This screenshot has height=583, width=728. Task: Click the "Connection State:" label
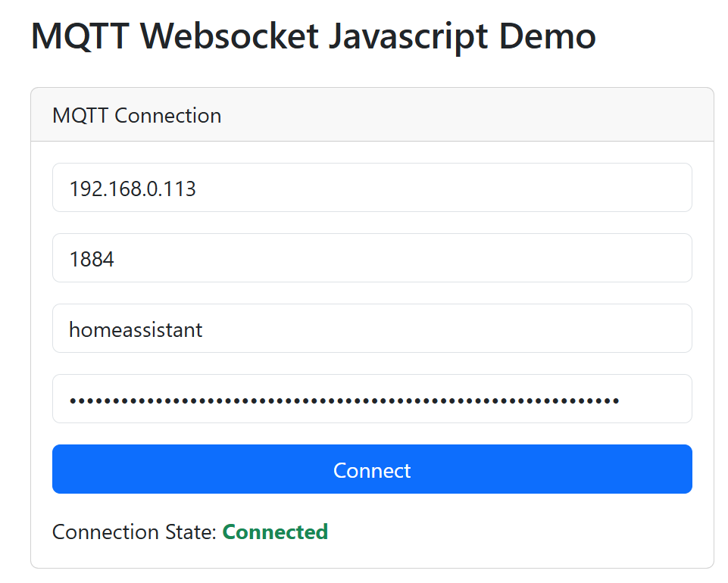point(135,532)
